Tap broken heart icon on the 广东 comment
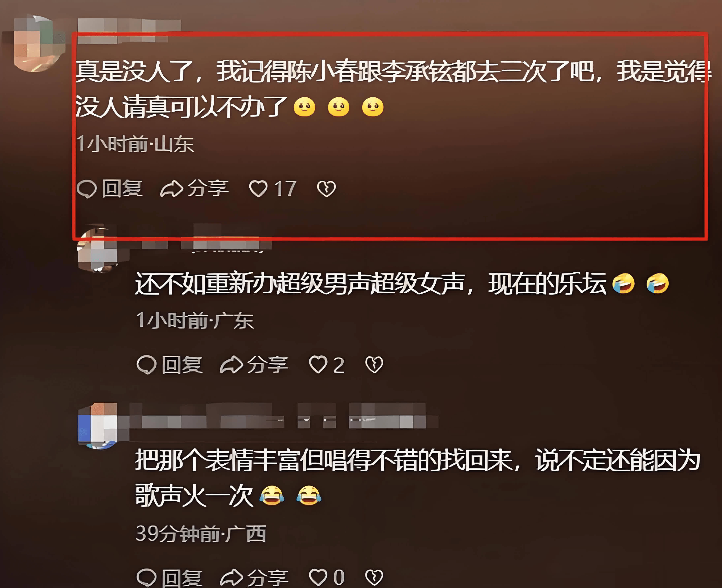722x588 pixels. 374,365
